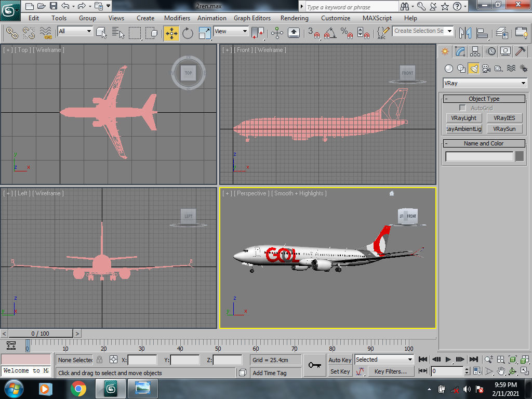Open the Select by Name dialog
This screenshot has height=399, width=532.
[x=118, y=33]
